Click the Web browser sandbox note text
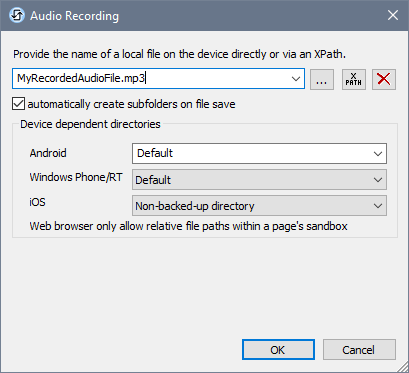This screenshot has height=373, width=409. 189,226
